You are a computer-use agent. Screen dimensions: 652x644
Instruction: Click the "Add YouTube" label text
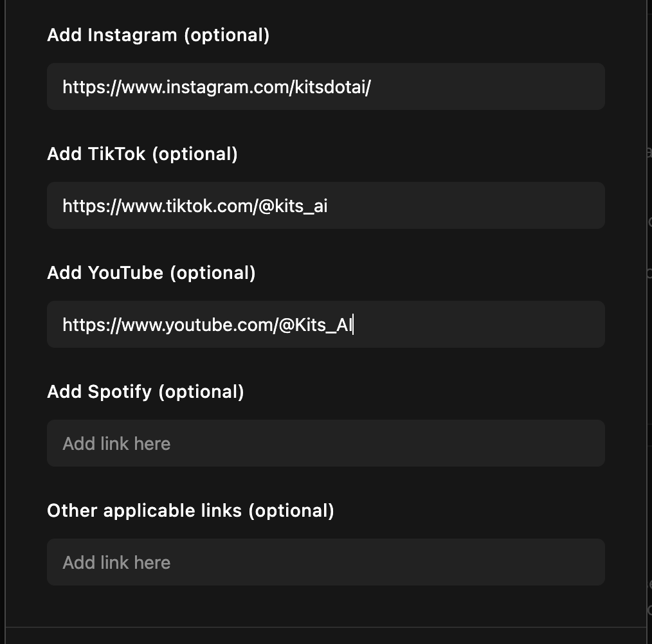pyautogui.click(x=105, y=273)
